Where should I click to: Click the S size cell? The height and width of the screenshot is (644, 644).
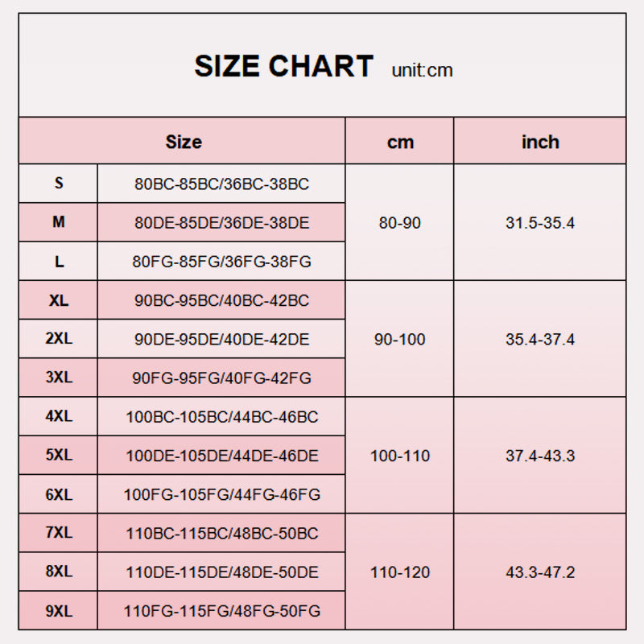click(59, 184)
